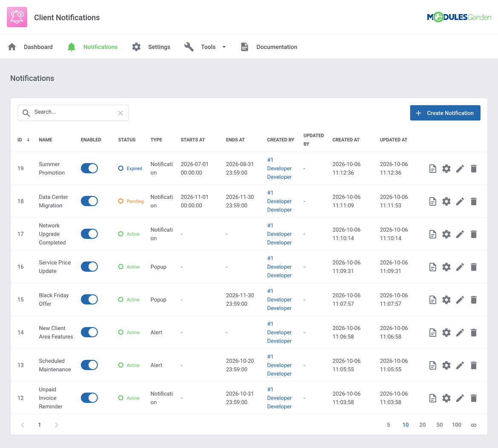498x448 pixels.
Task: Delete the Black Friday Offer notification
Action: tap(474, 300)
